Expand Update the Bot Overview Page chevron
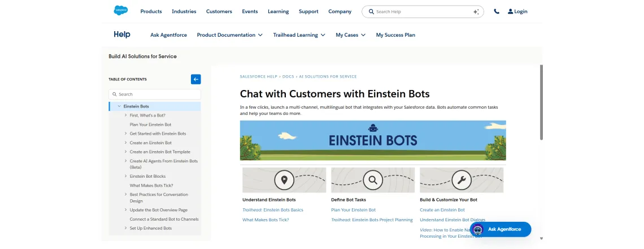This screenshot has height=249, width=644. click(125, 210)
